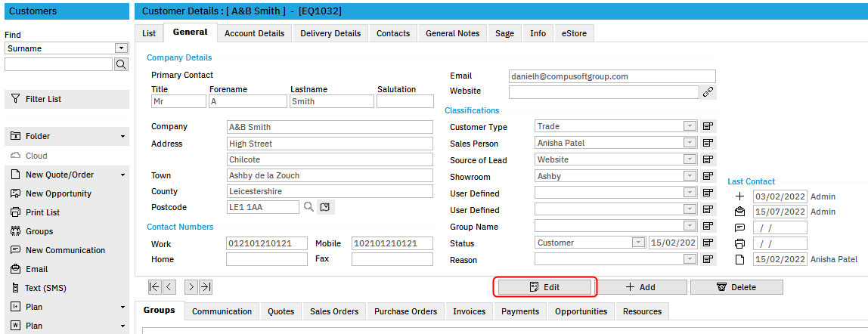Click the Work phone number field
Image resolution: width=868 pixels, height=334 pixels.
coord(267,243)
